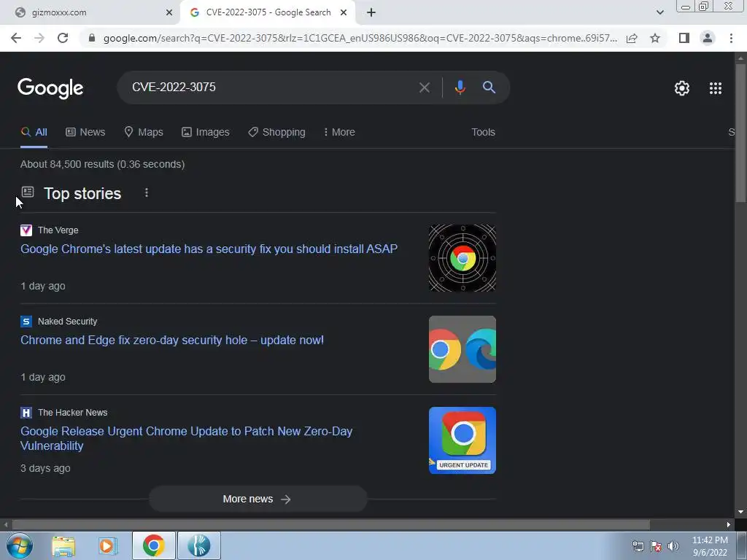This screenshot has width=747, height=560.
Task: Select the CVE-2022-3075 Google Search tab
Action: (x=267, y=13)
